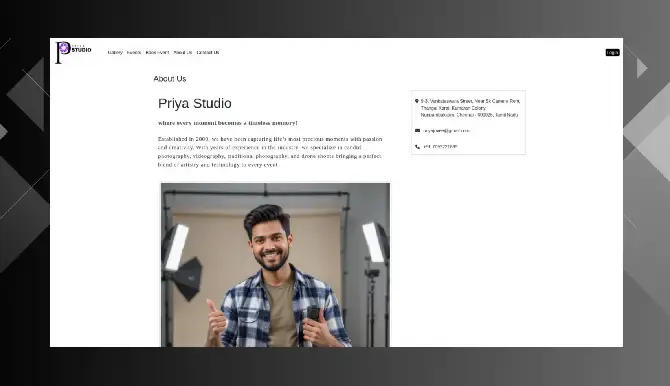Viewport: 670px width, 386px height.
Task: Click the location pin icon
Action: [417, 101]
